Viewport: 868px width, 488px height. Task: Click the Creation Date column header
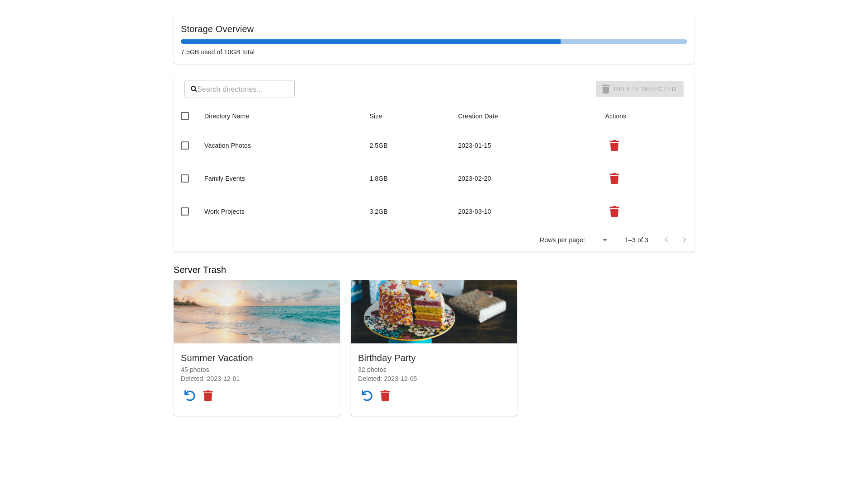click(477, 116)
